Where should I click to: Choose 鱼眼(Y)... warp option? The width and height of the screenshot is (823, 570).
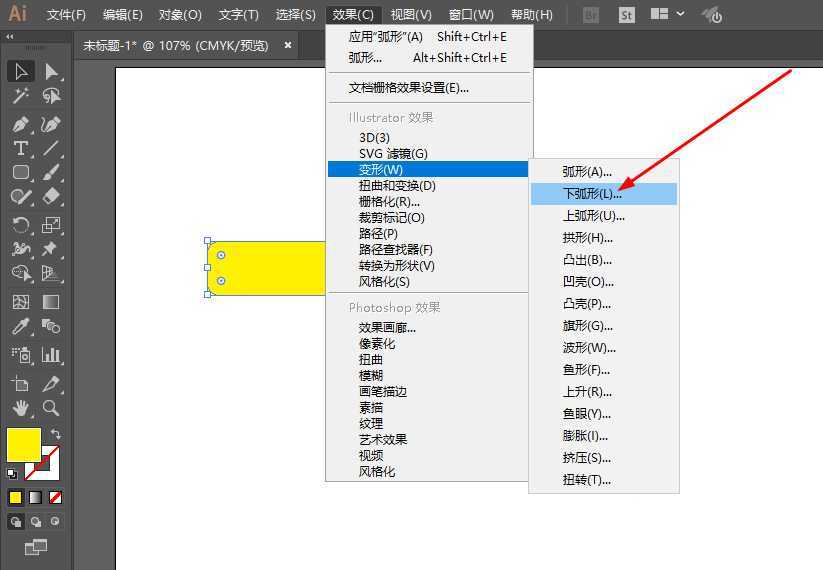pos(604,414)
